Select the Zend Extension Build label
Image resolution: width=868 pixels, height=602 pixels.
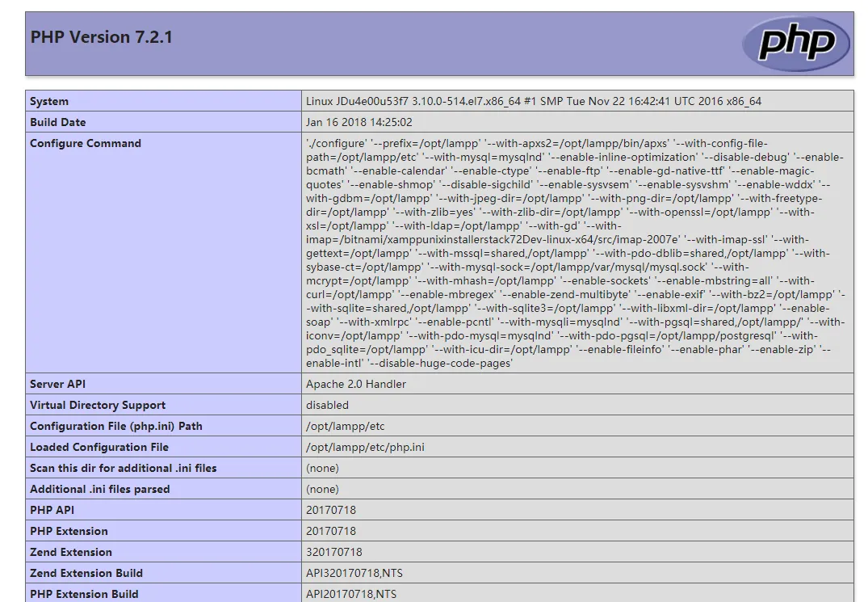point(86,574)
